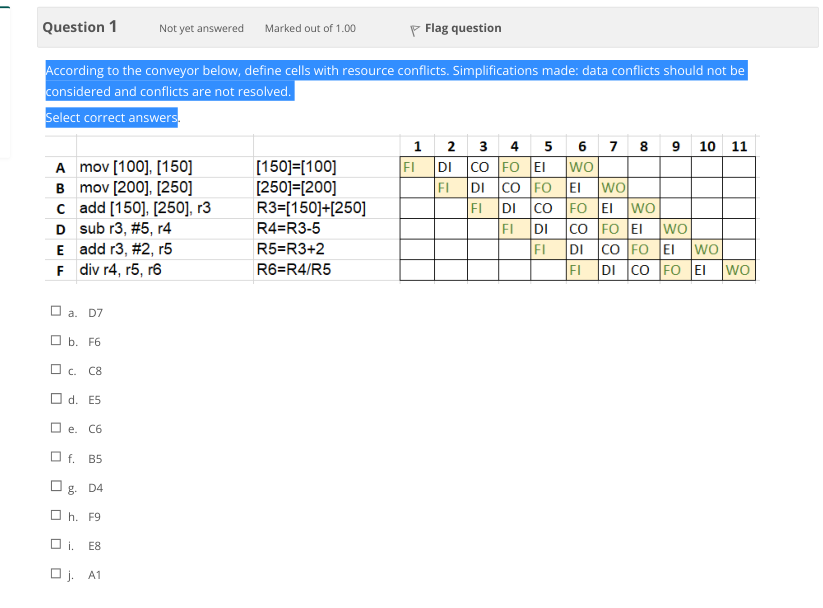
Task: Enable checkbox for option g. D4
Action: [x=56, y=484]
